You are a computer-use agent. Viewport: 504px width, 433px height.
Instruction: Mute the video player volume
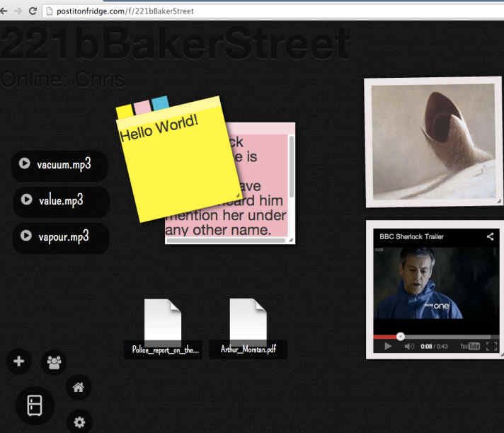click(409, 346)
